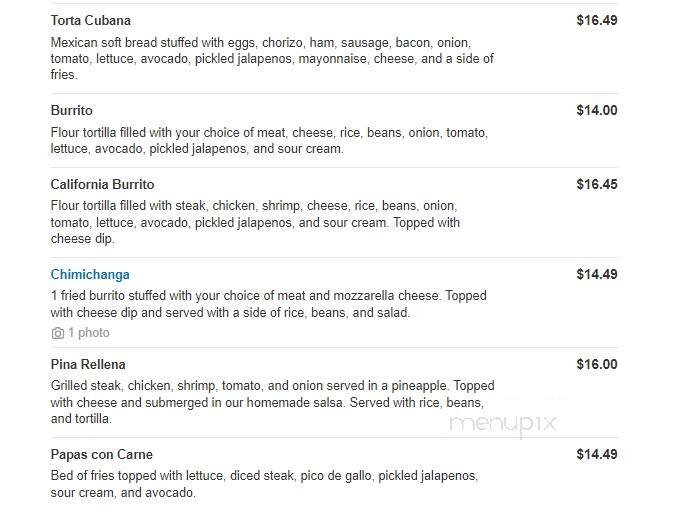Select the $16.00 Pina Rellena price
The image size is (682, 506).
[597, 365]
